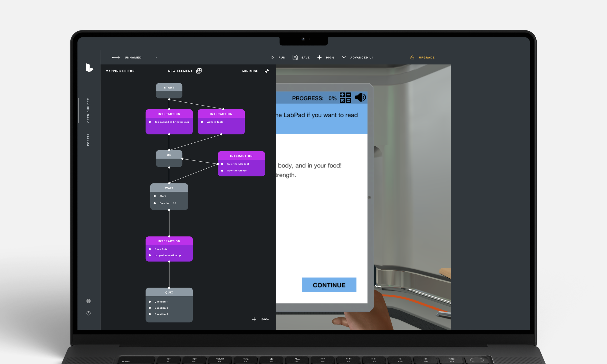Click the 100% zoom value in toolbar
Viewport: 607px width, 364px height.
(330, 58)
